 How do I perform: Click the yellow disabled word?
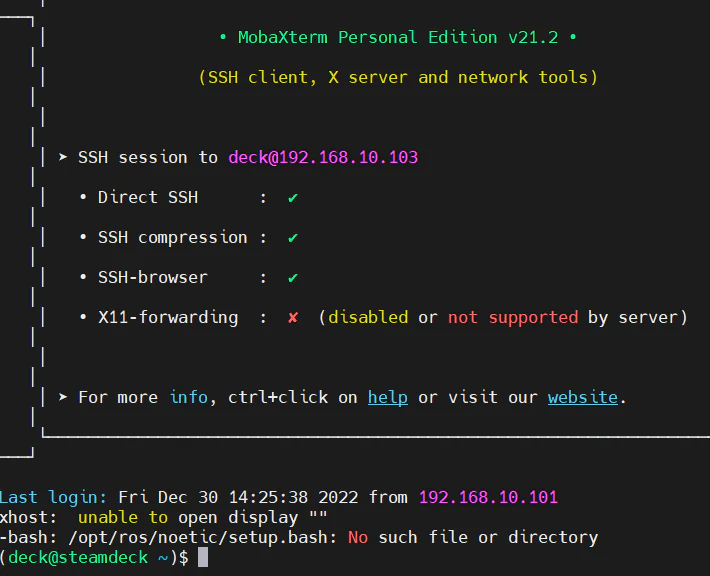tap(368, 317)
